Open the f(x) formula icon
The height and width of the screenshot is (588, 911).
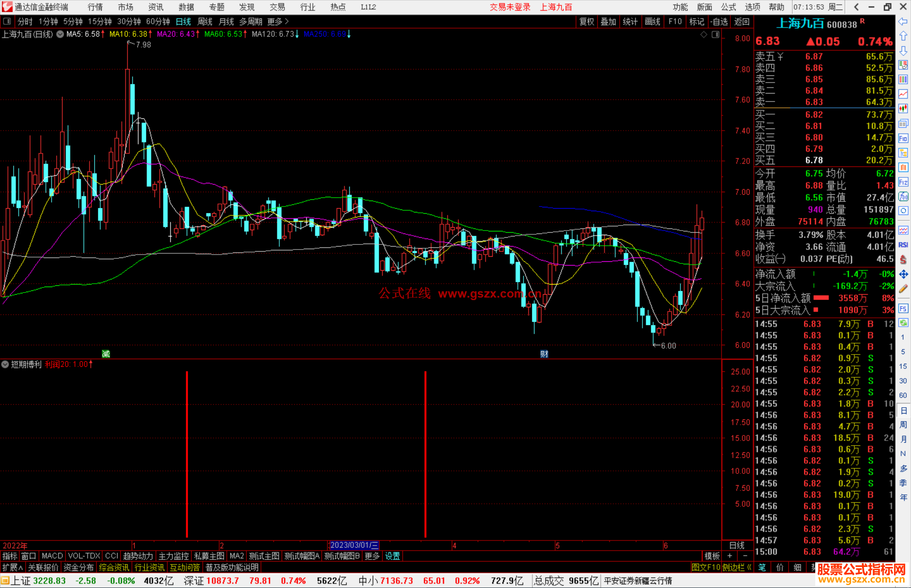903,196
